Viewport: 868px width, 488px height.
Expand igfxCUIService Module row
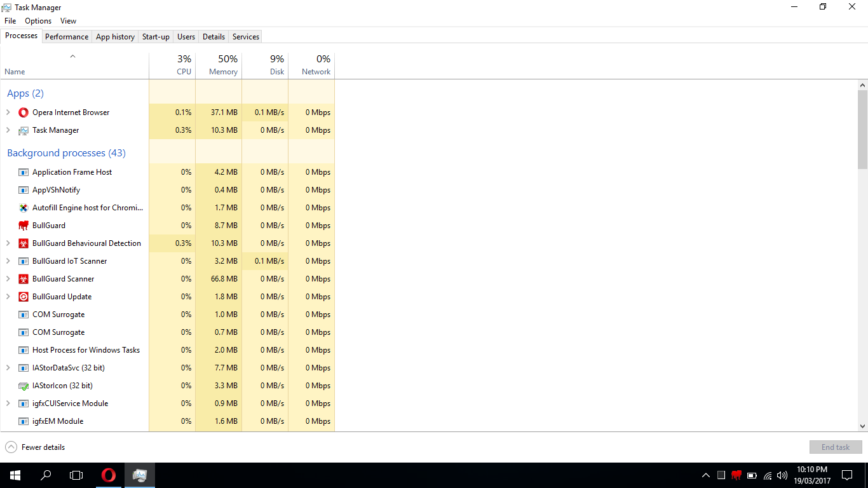click(x=8, y=403)
